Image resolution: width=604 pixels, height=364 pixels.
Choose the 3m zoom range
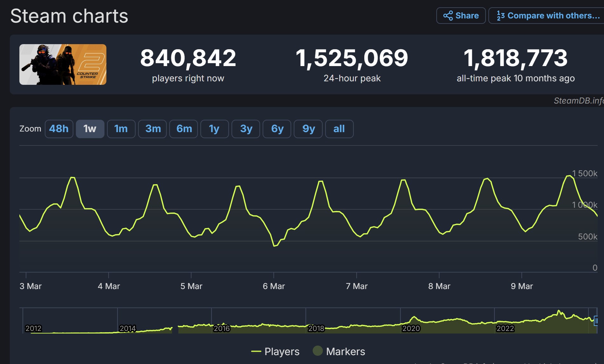[152, 129]
